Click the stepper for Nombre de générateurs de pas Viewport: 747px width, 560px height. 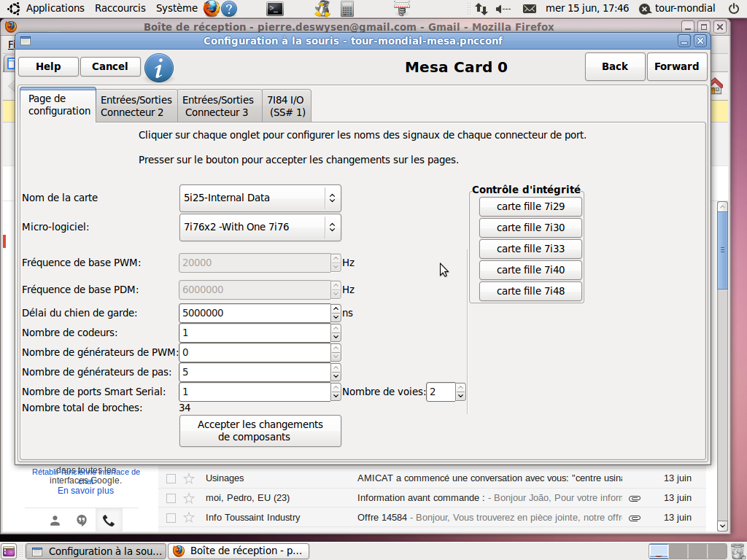(336, 372)
